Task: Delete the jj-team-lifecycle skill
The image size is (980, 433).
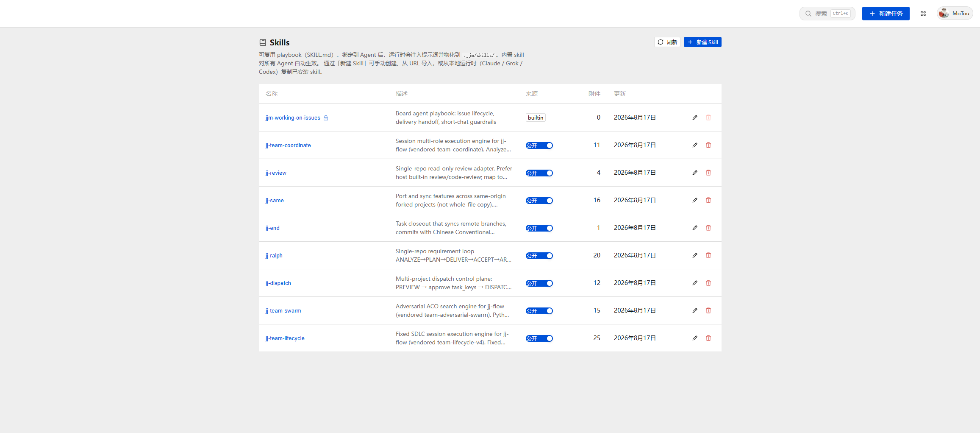Action: click(708, 338)
